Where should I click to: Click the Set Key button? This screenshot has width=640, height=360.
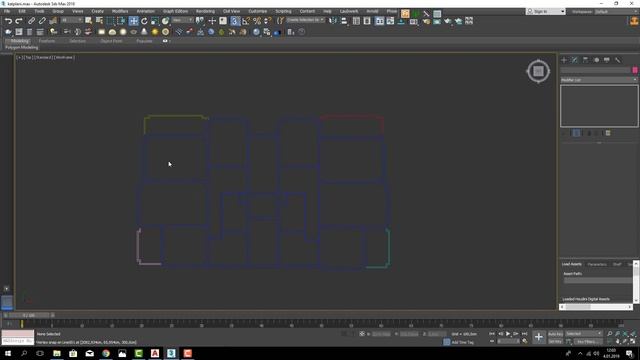point(555,341)
